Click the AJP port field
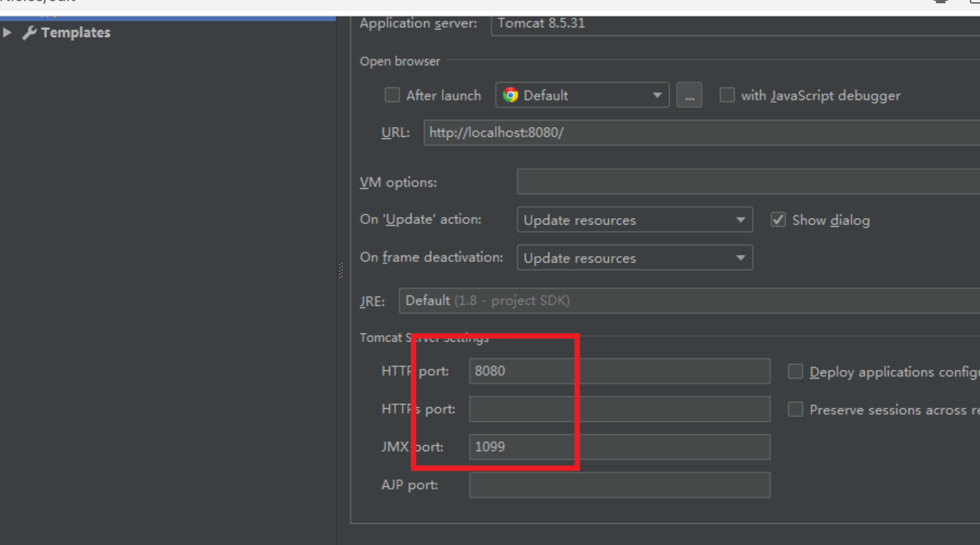 (620, 485)
